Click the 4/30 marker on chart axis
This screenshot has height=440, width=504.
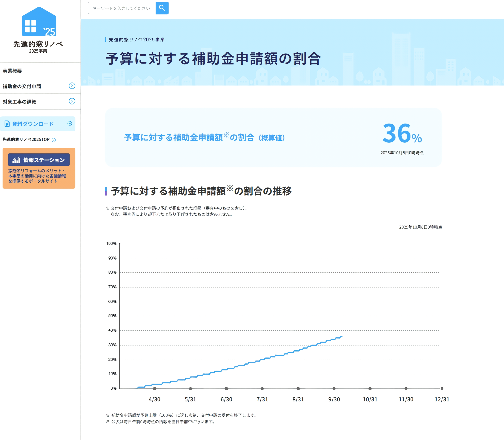pos(155,389)
